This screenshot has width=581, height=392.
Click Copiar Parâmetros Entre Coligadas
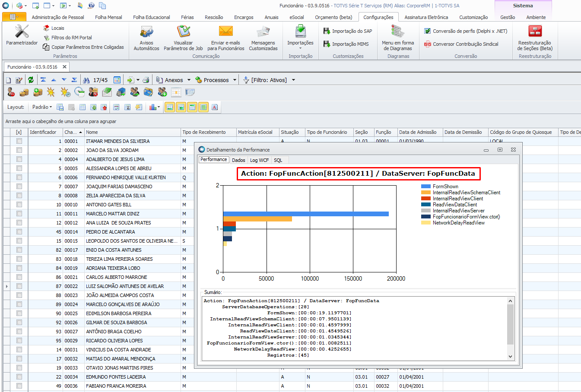83,47
